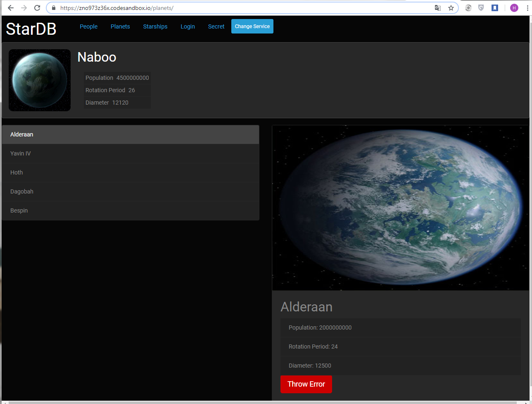Click the Naboo planet thumbnail image
Viewport: 532px width, 404px height.
(40, 80)
